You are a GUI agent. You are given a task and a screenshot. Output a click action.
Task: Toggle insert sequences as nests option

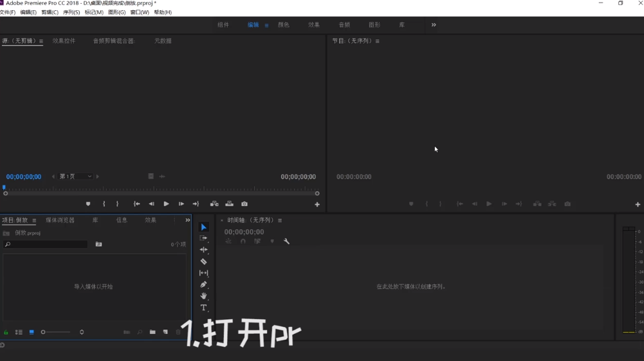tap(228, 241)
